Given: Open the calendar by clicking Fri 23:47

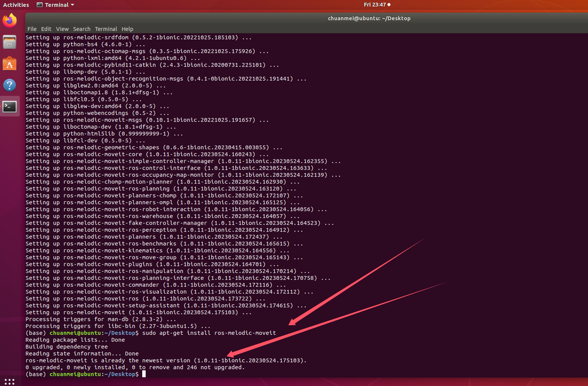Looking at the screenshot, I should [x=375, y=5].
